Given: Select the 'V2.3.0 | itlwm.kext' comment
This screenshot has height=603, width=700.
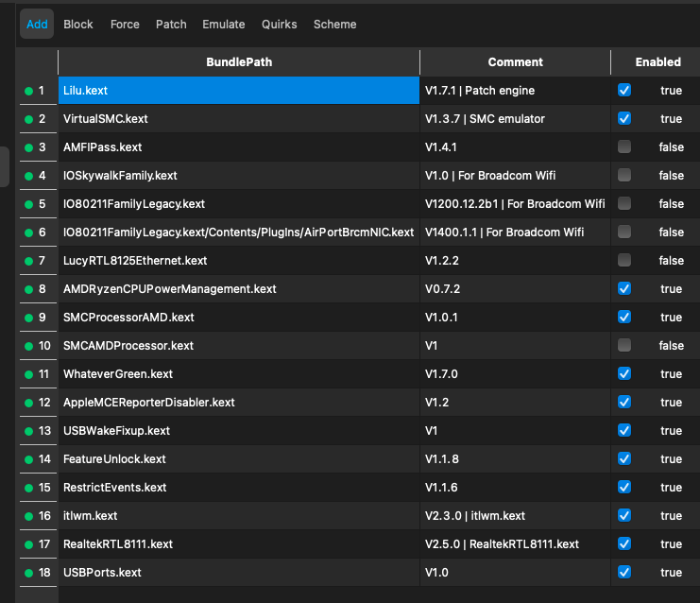Looking at the screenshot, I should pyautogui.click(x=515, y=516).
